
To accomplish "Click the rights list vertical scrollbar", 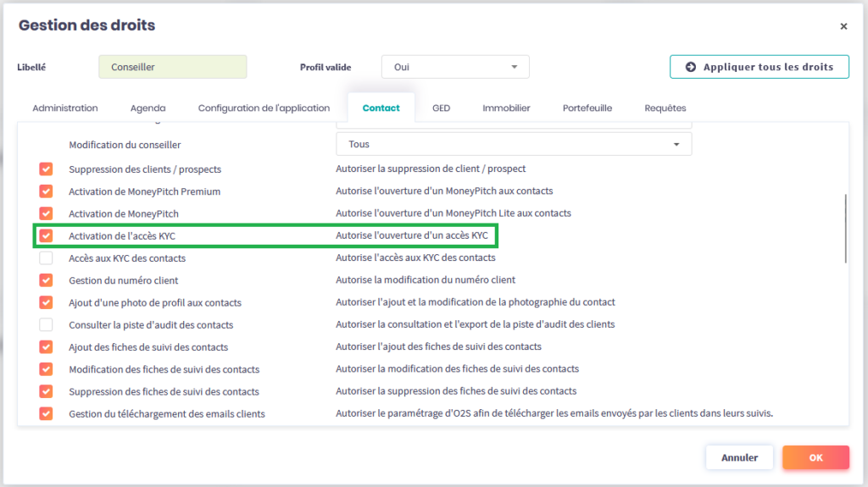I will click(845, 229).
